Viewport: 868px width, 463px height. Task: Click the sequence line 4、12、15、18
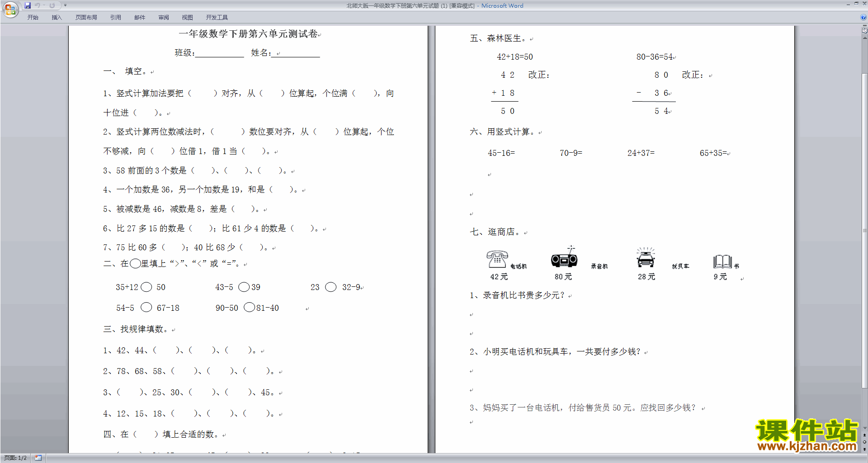189,414
